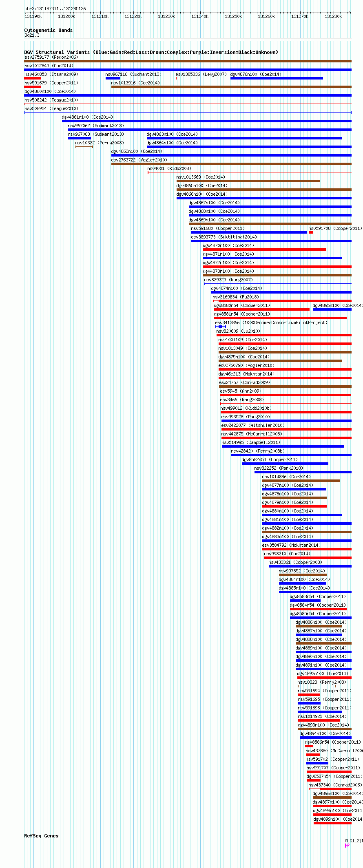Open dgv4876n100 (Coe2014) variant
This screenshot has width=363, height=868.
(256, 74)
